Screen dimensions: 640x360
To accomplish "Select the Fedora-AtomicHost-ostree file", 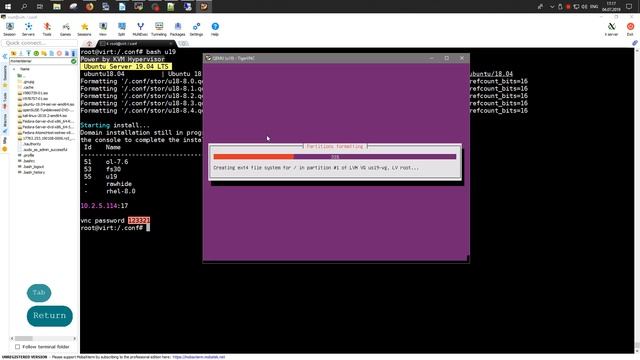I will coord(46,133).
